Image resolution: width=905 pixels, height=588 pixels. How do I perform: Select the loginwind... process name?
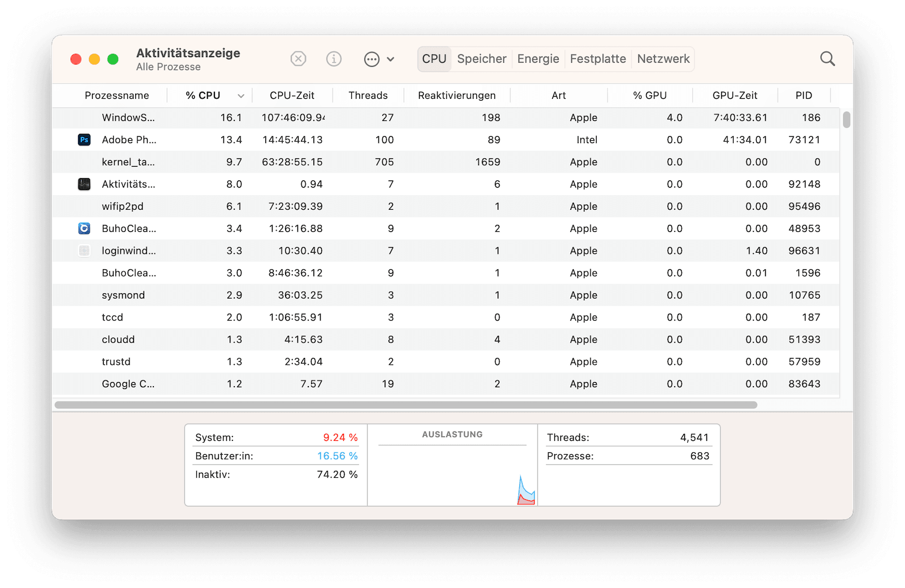(129, 250)
